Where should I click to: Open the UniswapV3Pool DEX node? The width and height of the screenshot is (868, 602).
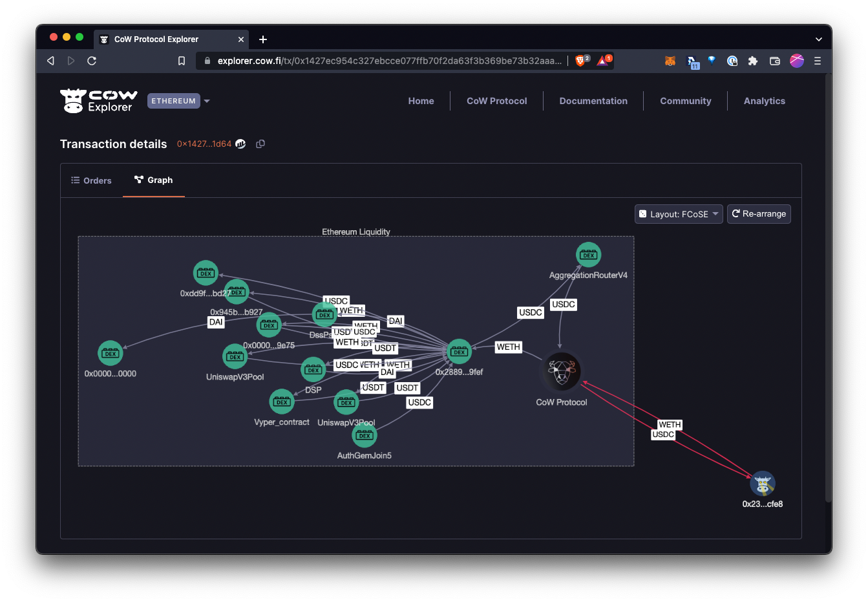click(x=235, y=356)
